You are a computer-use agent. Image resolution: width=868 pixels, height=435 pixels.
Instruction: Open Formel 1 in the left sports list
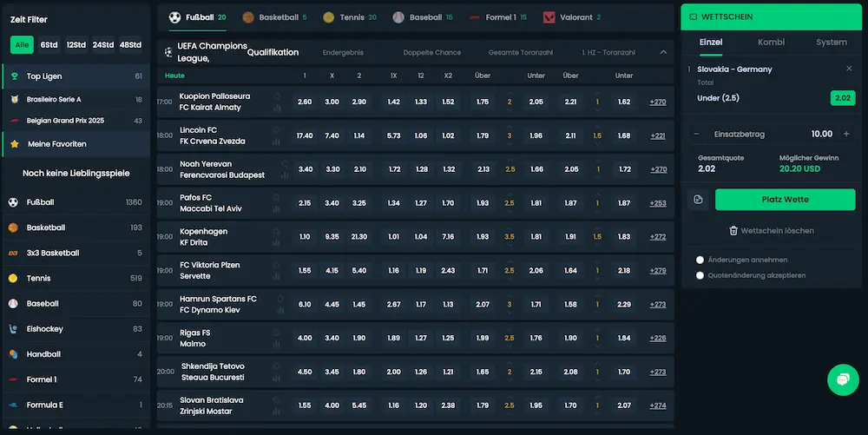(x=76, y=379)
